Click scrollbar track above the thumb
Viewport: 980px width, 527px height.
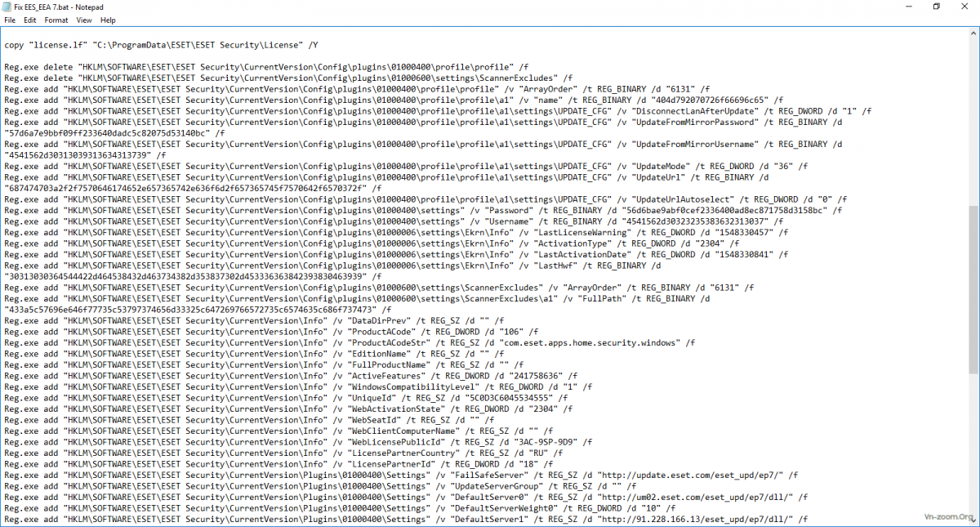(973, 123)
